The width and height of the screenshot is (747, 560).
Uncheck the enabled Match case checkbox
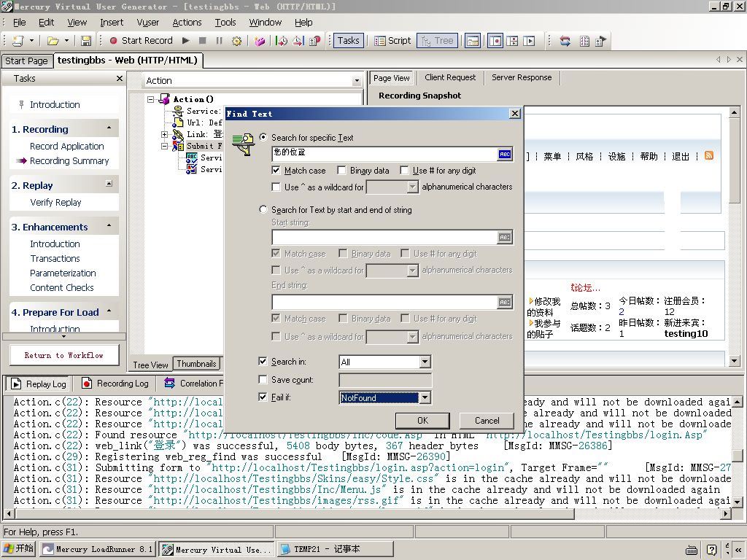[276, 170]
